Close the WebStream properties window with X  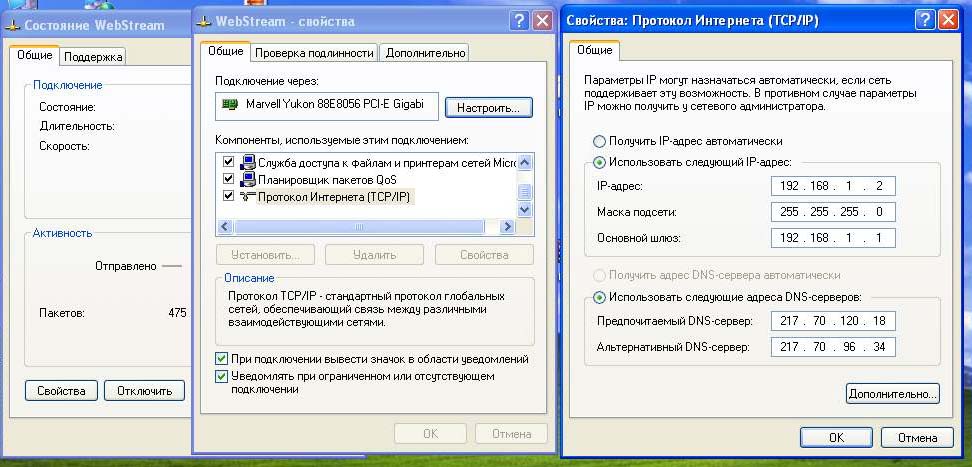542,21
